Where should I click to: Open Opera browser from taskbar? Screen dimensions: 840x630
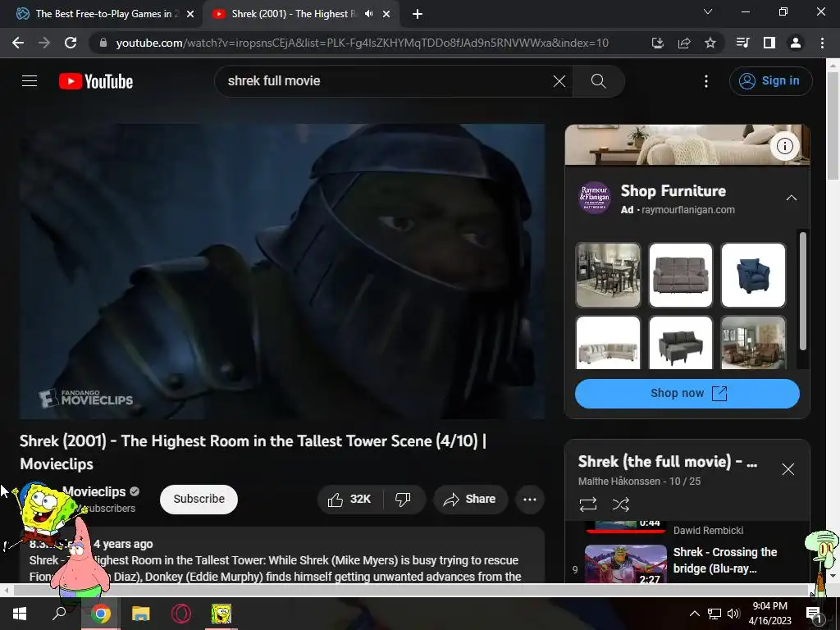click(181, 614)
